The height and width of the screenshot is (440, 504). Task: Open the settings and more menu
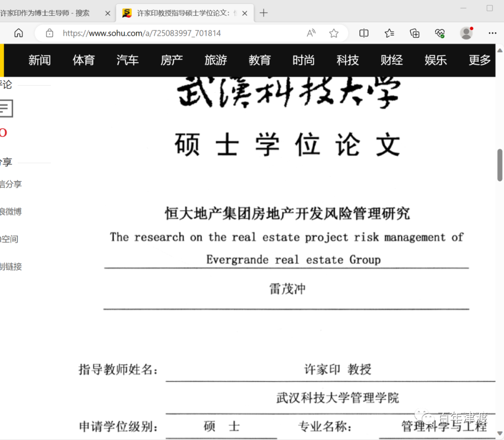tap(492, 33)
